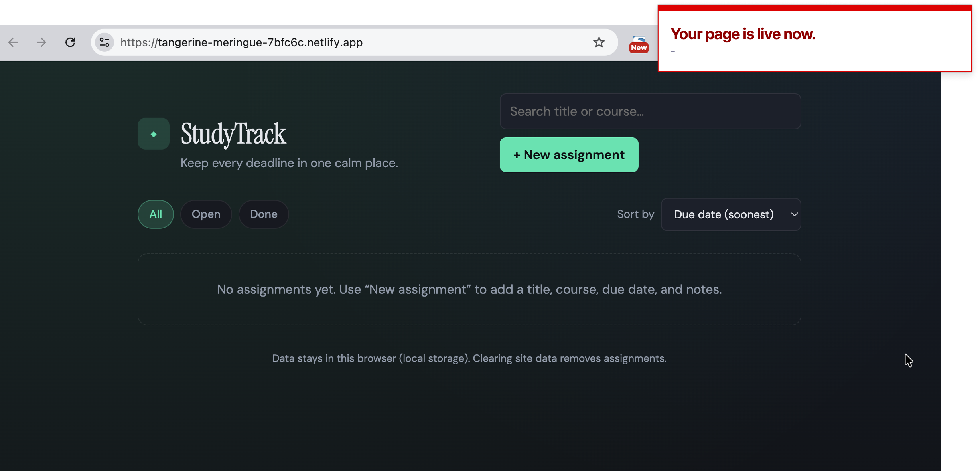Viewport: 980px width, 471px height.
Task: Open the extension icon labeled New
Action: 639,44
